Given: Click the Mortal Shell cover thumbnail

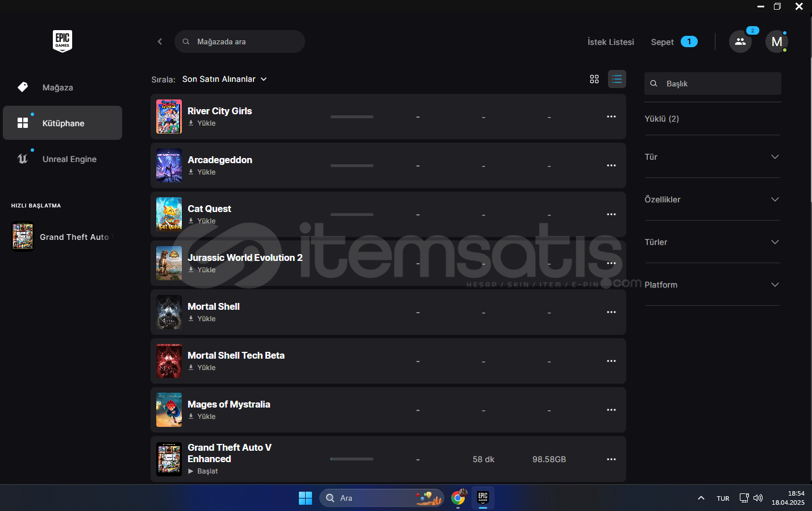Looking at the screenshot, I should pos(169,312).
